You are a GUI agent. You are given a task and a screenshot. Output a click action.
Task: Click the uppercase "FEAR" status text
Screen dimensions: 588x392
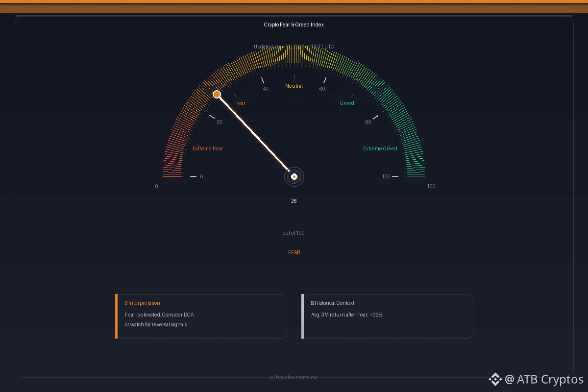294,252
